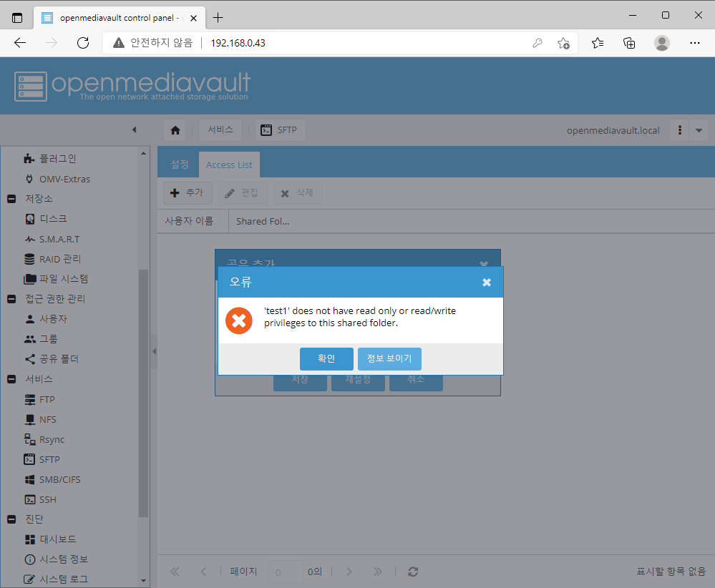Click 정보 보이기 to show details

tap(389, 358)
